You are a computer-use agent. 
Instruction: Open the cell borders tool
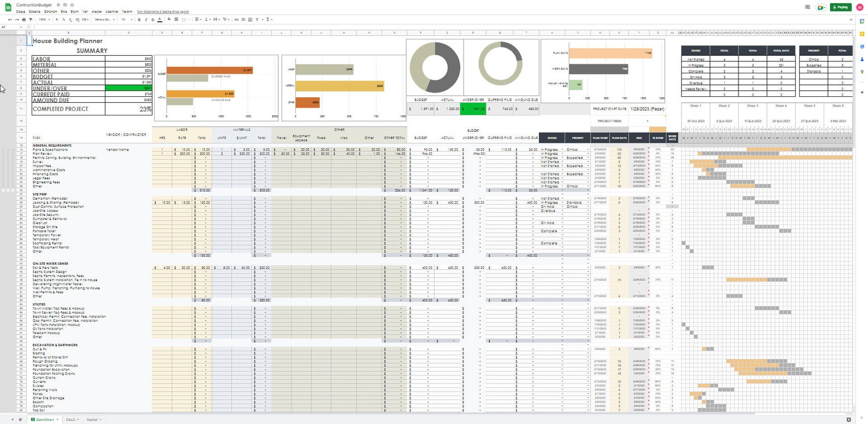[x=176, y=20]
